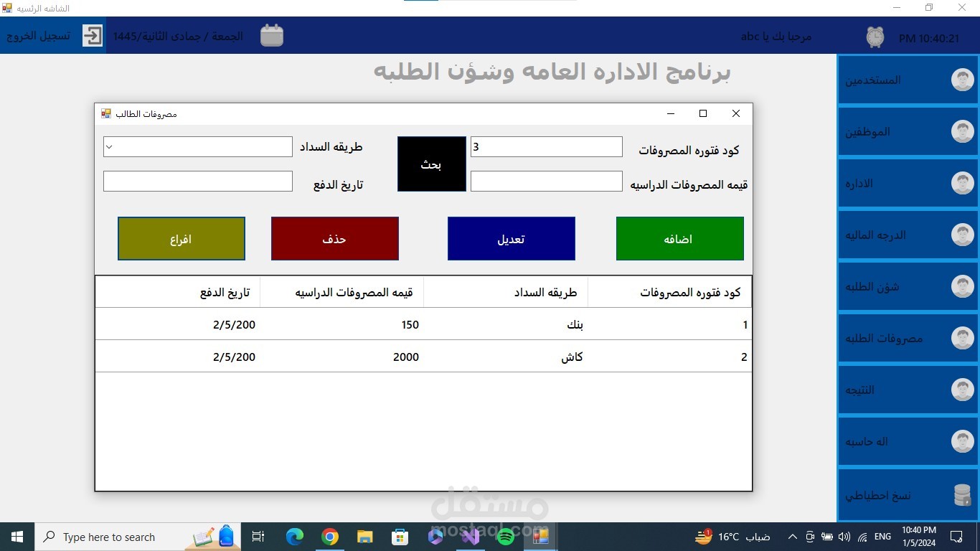Open الاداره sidebar item

click(x=907, y=184)
